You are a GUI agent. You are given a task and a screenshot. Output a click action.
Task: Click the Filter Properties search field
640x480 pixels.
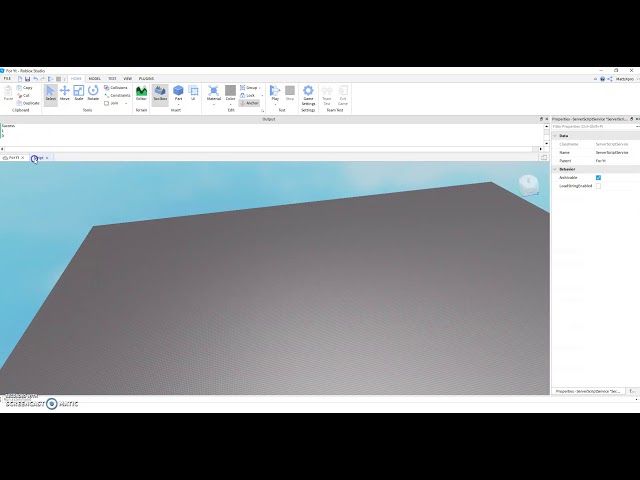[594, 127]
